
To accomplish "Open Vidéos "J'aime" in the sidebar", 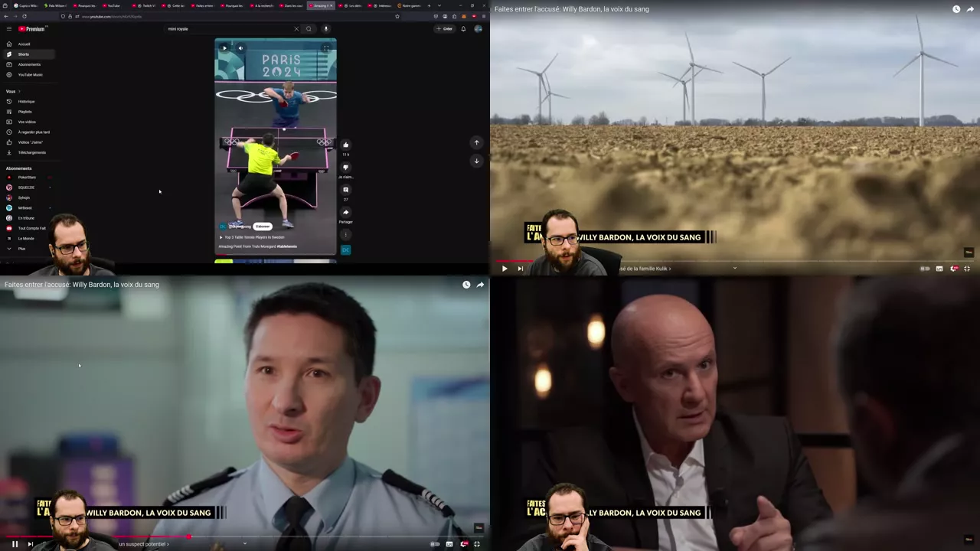I will [31, 142].
